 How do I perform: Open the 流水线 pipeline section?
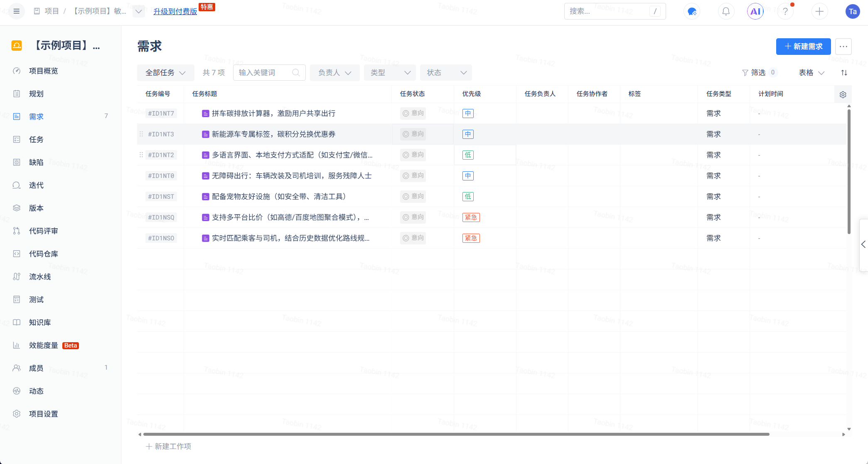(39, 276)
